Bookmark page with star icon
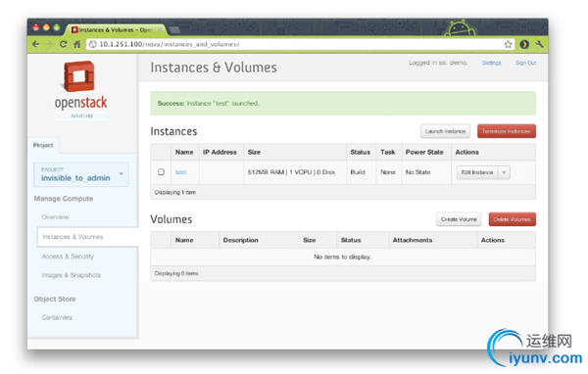 coord(508,44)
